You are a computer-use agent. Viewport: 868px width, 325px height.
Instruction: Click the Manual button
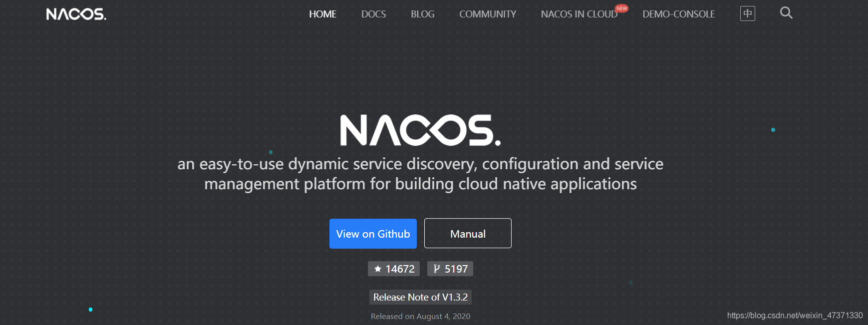click(x=468, y=233)
